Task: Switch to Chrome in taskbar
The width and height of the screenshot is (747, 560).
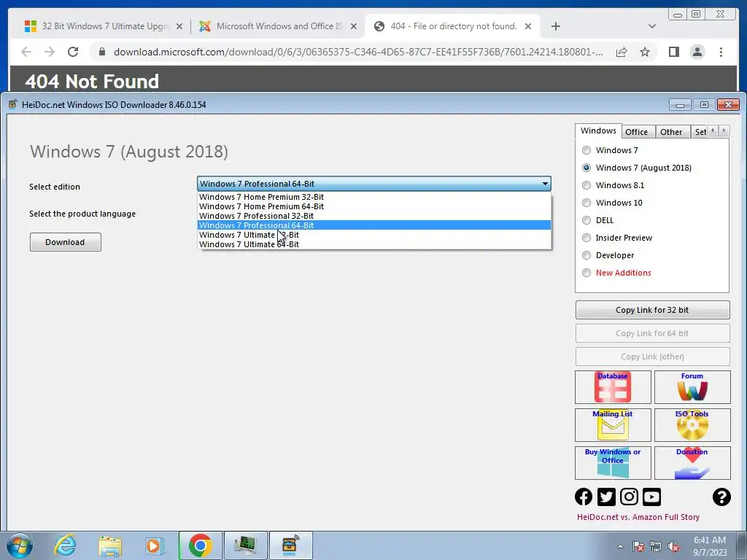Action: (200, 545)
